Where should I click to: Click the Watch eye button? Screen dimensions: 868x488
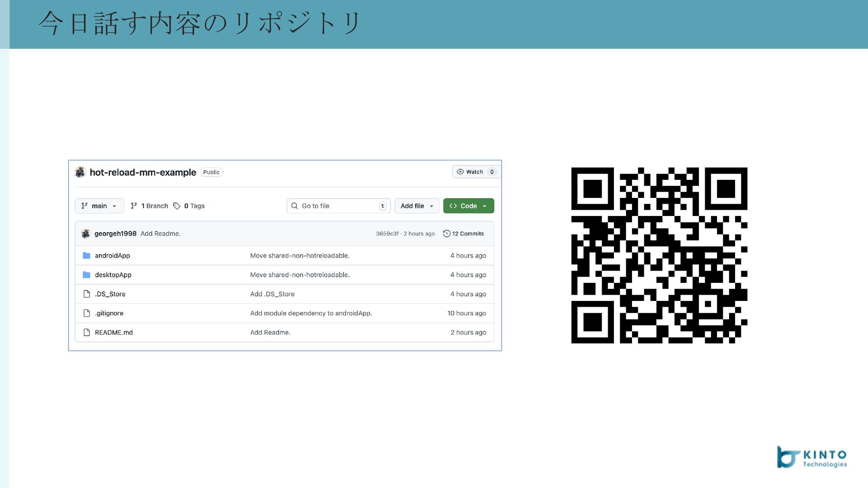pos(470,172)
